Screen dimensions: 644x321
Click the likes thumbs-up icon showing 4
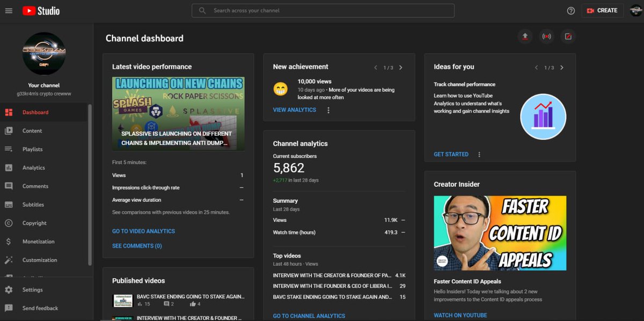(x=192, y=304)
